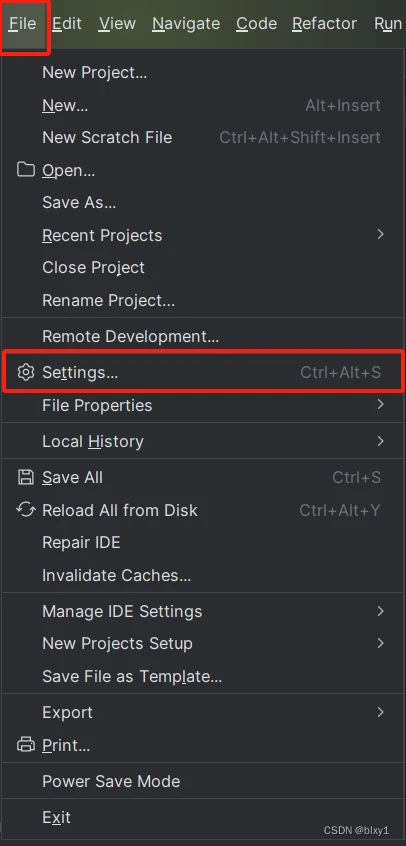Choose New Scratch File
Viewport: 406px width, 846px height.
(203, 138)
